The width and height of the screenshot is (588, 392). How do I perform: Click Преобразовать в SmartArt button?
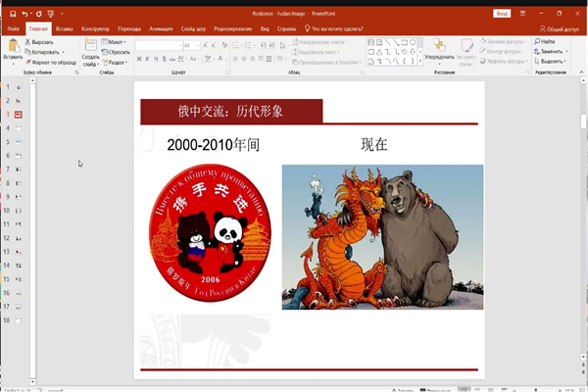click(x=326, y=63)
